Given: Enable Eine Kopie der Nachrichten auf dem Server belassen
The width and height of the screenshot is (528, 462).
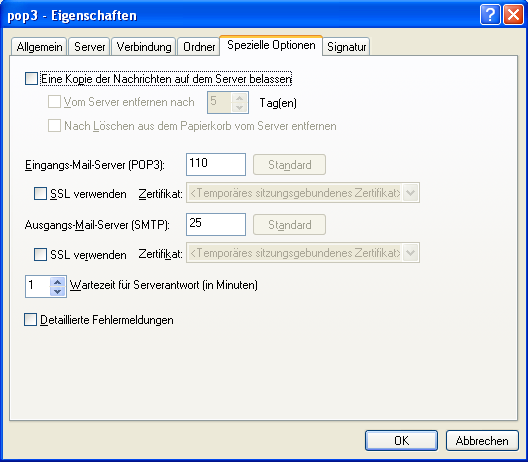Looking at the screenshot, I should (x=31, y=79).
